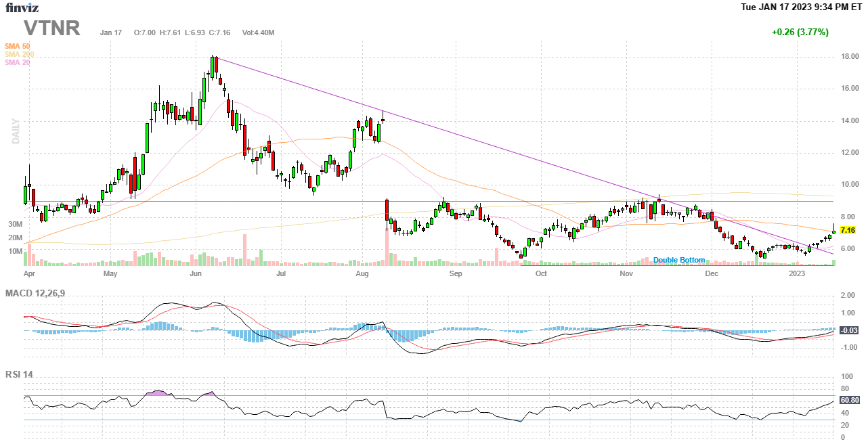
Task: Click the +0.26 (3.77%) price change
Action: click(800, 32)
